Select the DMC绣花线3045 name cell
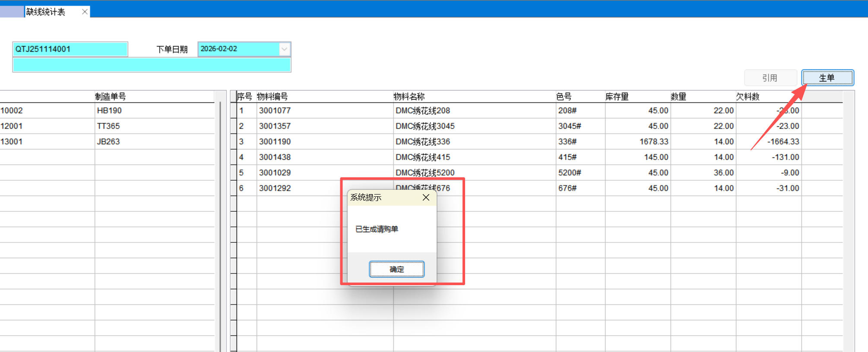Image resolution: width=868 pixels, height=352 pixels. (x=425, y=126)
